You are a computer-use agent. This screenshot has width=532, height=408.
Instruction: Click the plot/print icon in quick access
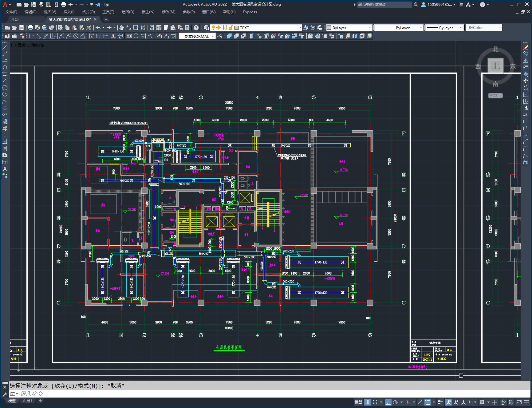[63, 4]
